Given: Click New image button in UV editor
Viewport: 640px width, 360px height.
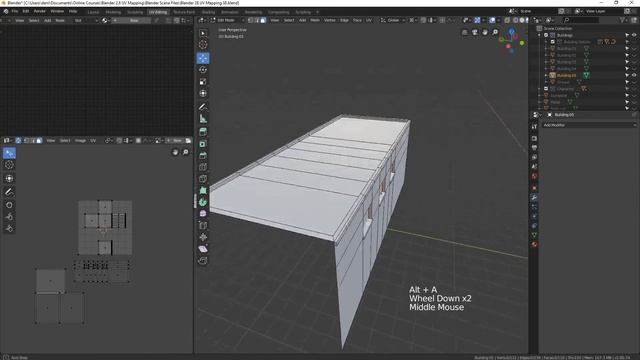Looking at the screenshot, I should [x=175, y=140].
